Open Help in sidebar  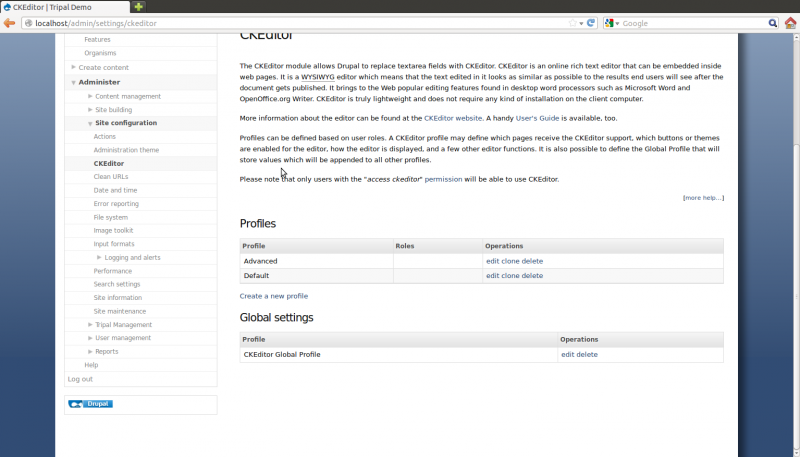click(x=91, y=365)
